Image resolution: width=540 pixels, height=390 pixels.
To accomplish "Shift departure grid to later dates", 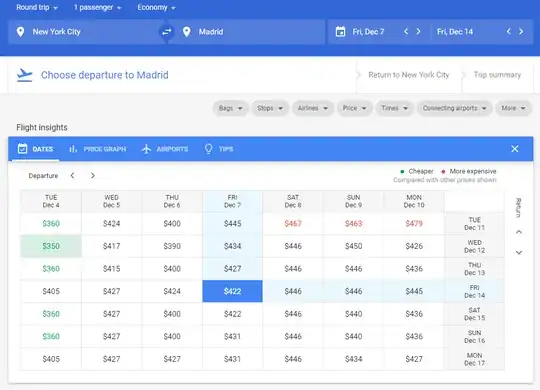I will click(93, 176).
